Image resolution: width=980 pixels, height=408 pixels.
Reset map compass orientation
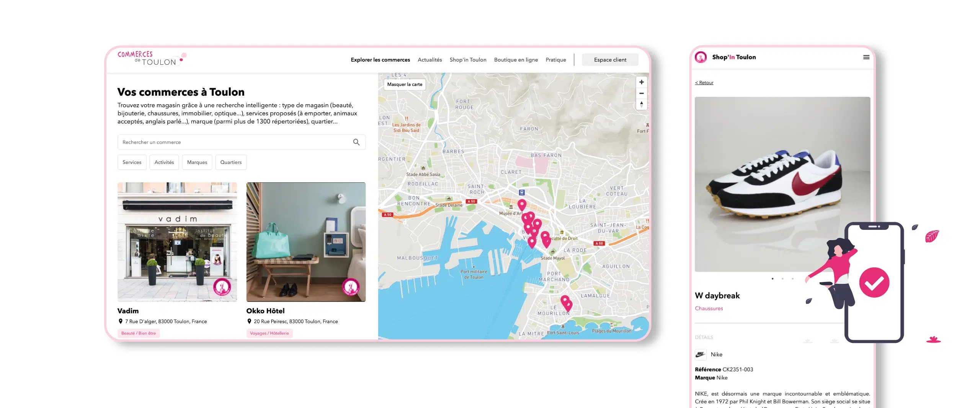pos(641,104)
